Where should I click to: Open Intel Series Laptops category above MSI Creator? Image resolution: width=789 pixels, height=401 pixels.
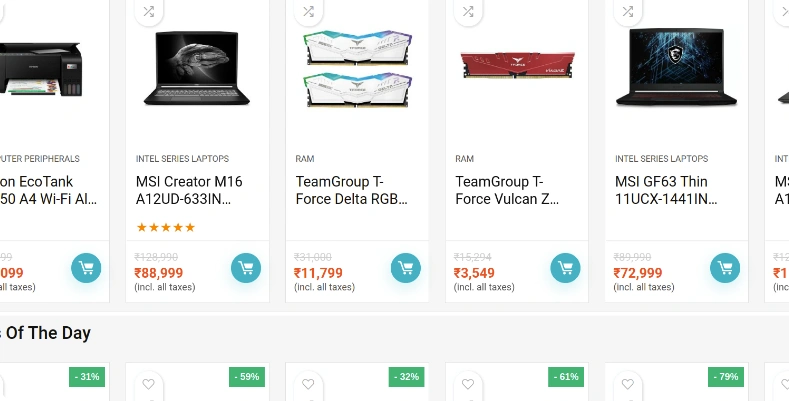(182, 159)
